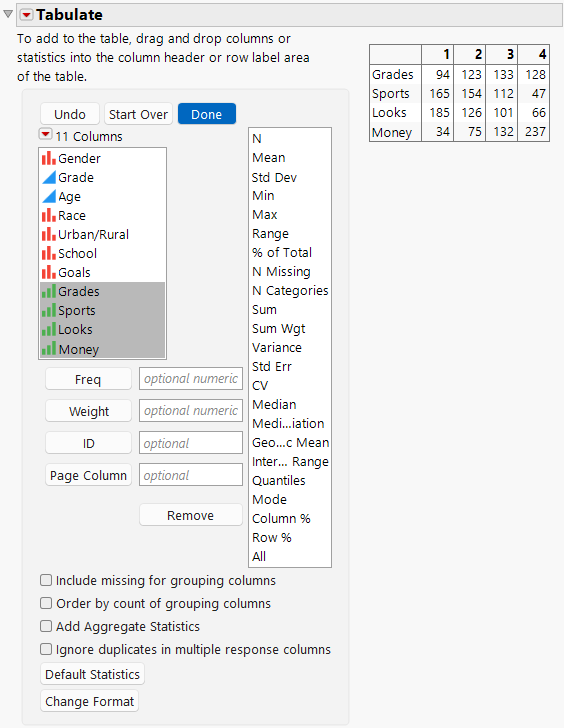
Task: Select the N Missing statistic
Action: tap(281, 272)
